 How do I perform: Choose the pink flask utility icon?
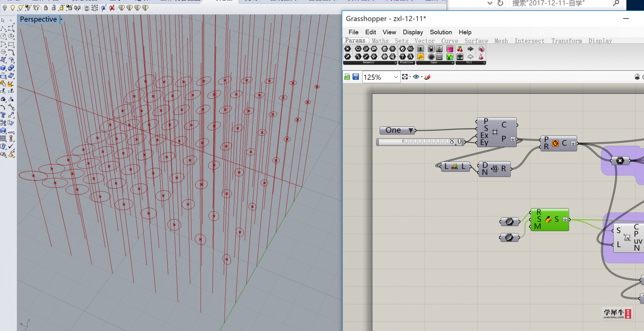pos(481,57)
